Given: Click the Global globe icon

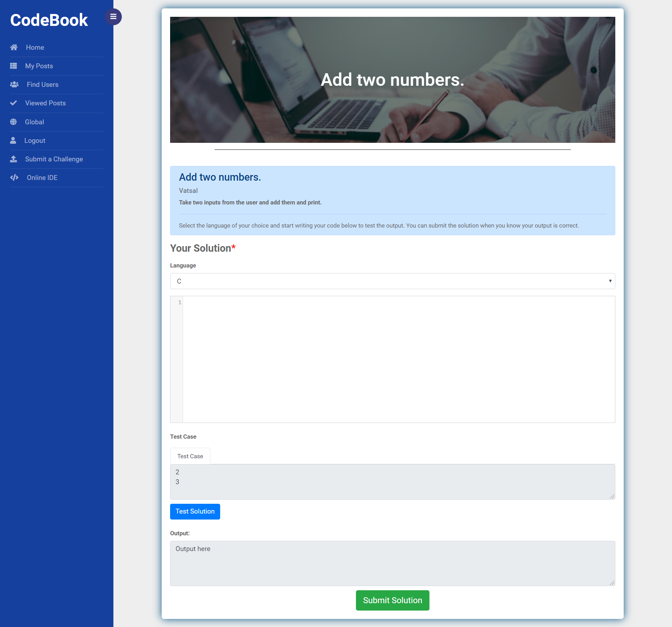Looking at the screenshot, I should (14, 122).
